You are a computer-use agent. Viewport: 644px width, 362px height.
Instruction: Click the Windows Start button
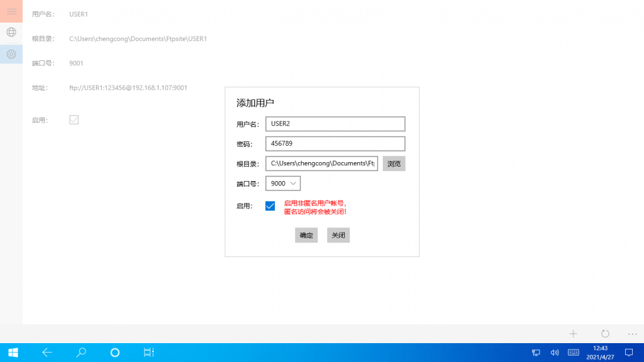(x=13, y=353)
